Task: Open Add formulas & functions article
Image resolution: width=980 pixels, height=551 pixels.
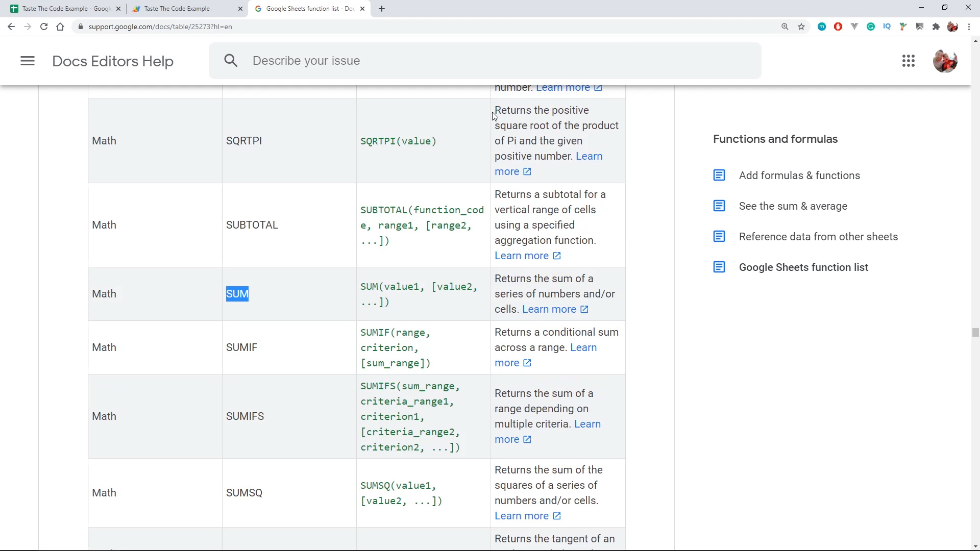Action: pyautogui.click(x=799, y=176)
